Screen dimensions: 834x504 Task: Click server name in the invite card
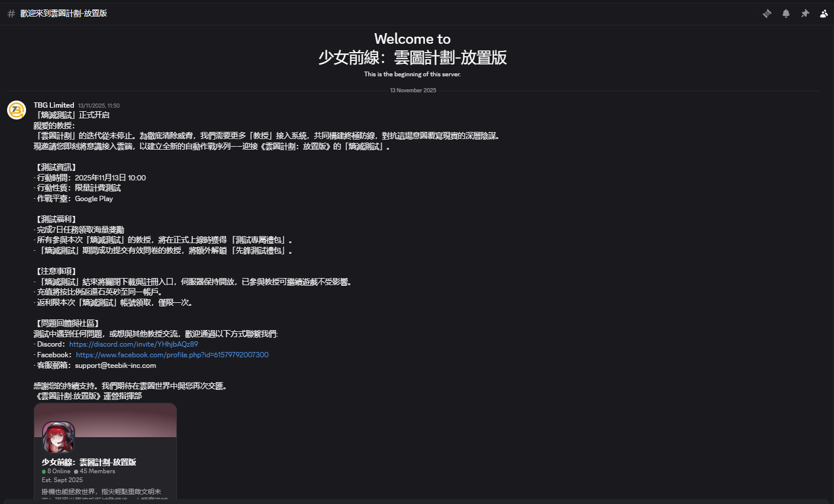[x=89, y=462]
